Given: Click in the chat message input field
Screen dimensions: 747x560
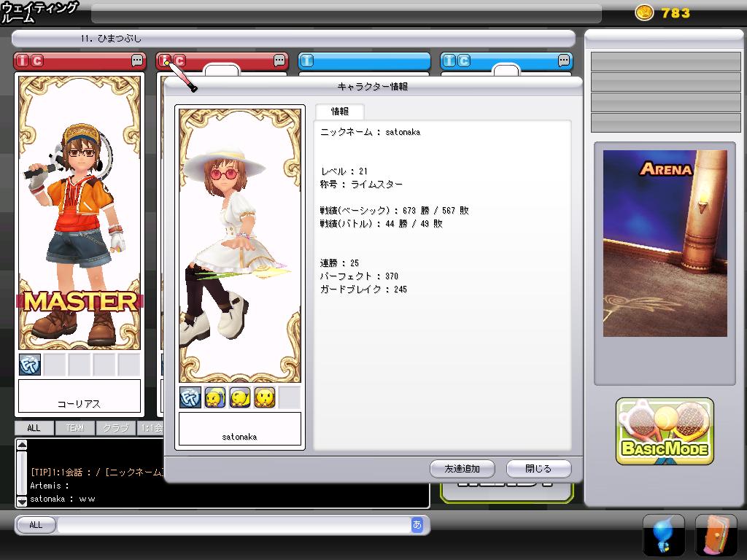Looking at the screenshot, I should (233, 525).
